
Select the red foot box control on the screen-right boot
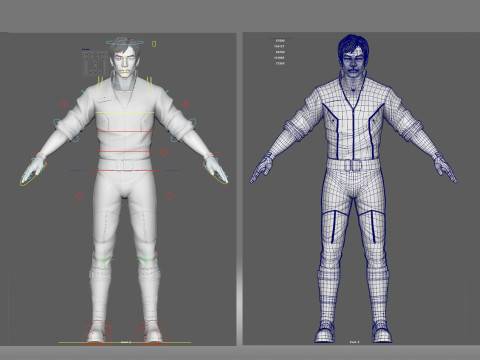(x=153, y=334)
